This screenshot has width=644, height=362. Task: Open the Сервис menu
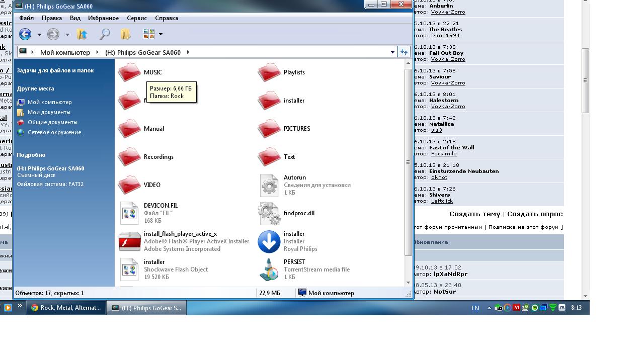click(137, 18)
